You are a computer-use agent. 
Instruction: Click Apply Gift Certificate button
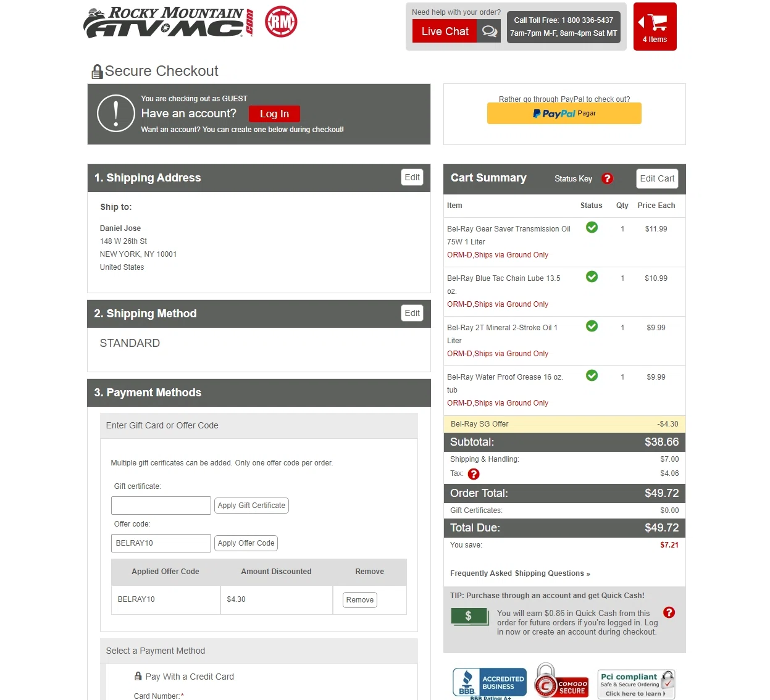pyautogui.click(x=251, y=506)
